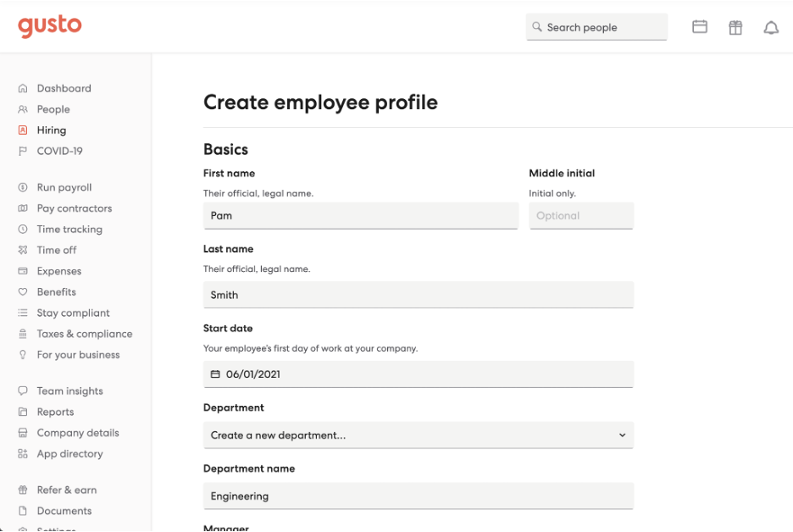Click the Expenses card icon

23,271
